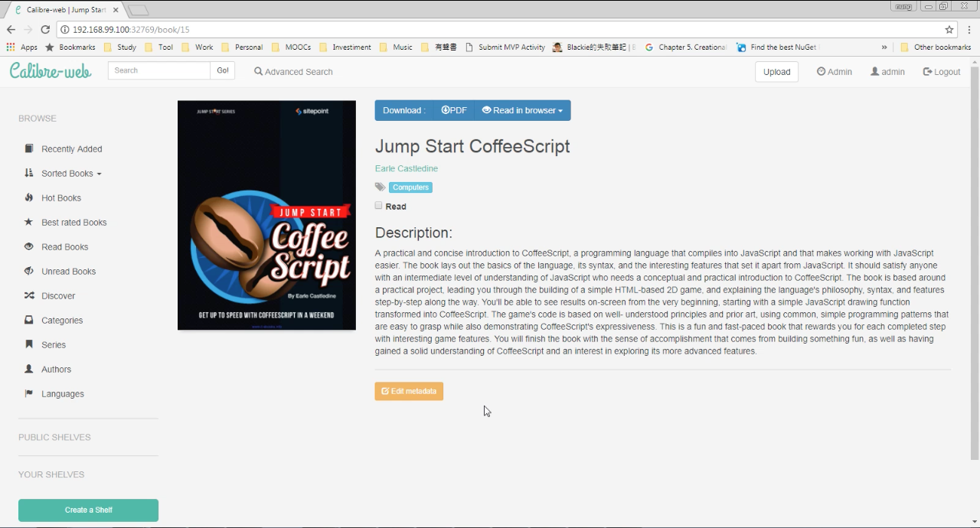Click the Admin dashboard icon

pyautogui.click(x=821, y=71)
